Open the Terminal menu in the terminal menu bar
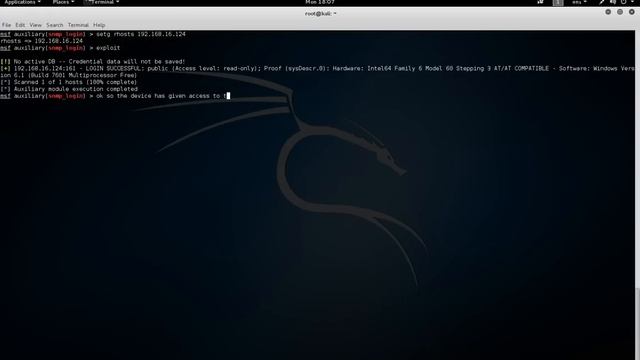 click(x=78, y=25)
